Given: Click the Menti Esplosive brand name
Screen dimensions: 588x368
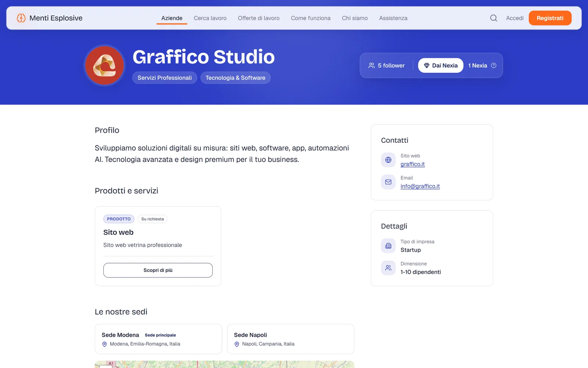Looking at the screenshot, I should pyautogui.click(x=56, y=18).
